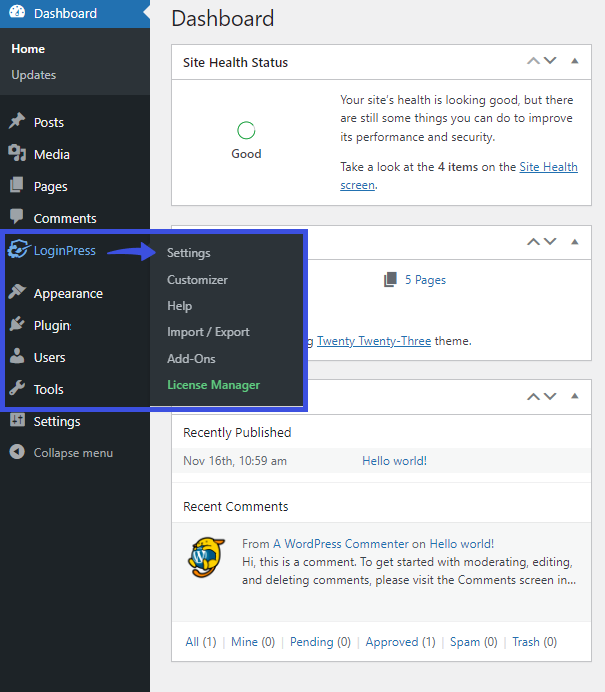
Task: Open the Twenty Twenty-Three theme link
Action: pos(374,341)
